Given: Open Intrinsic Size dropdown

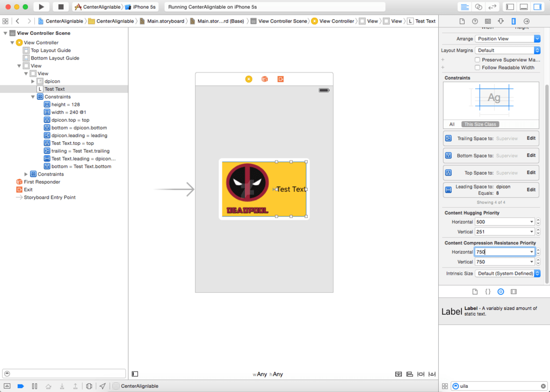Looking at the screenshot, I should click(x=508, y=273).
